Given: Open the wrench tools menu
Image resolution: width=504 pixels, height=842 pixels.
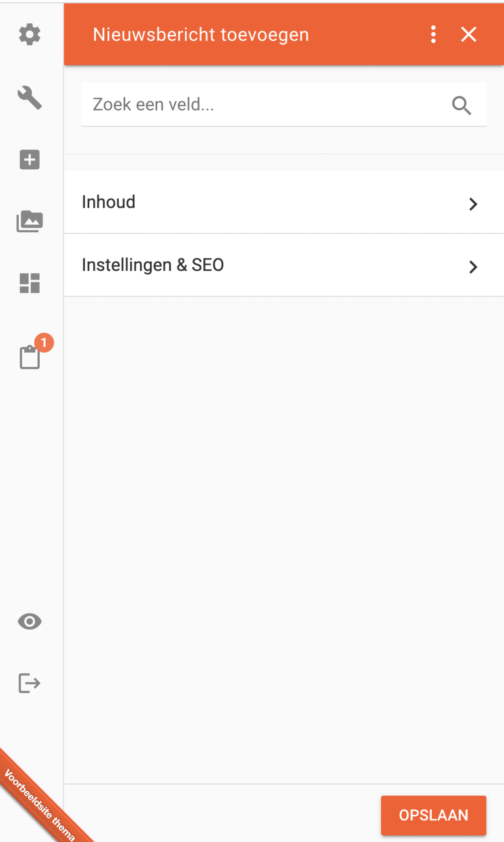Looking at the screenshot, I should tap(30, 98).
